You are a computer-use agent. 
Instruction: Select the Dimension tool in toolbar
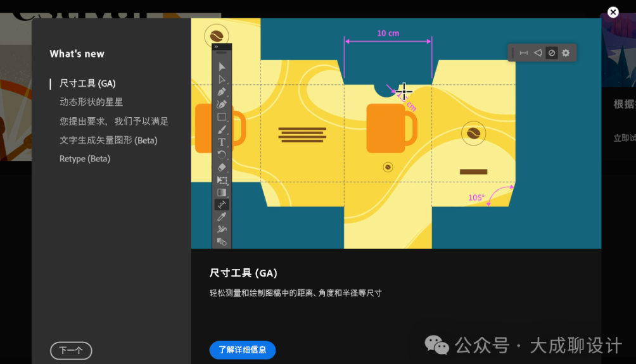222,204
